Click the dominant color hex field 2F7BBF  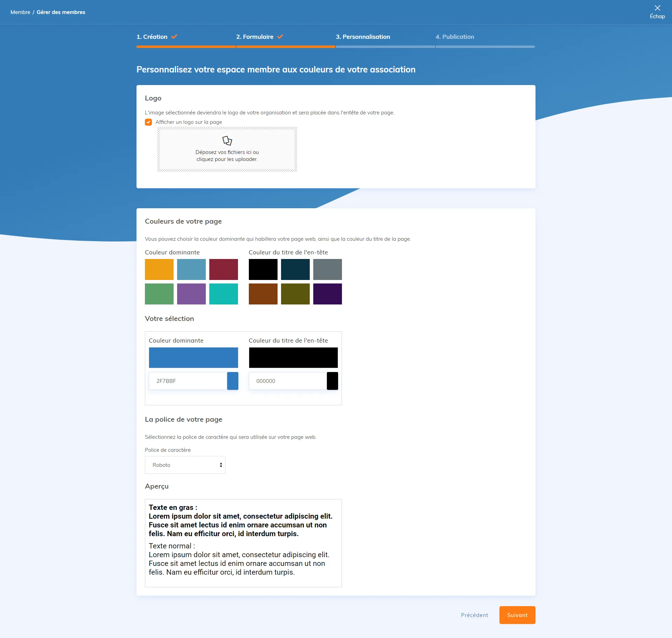coord(188,381)
